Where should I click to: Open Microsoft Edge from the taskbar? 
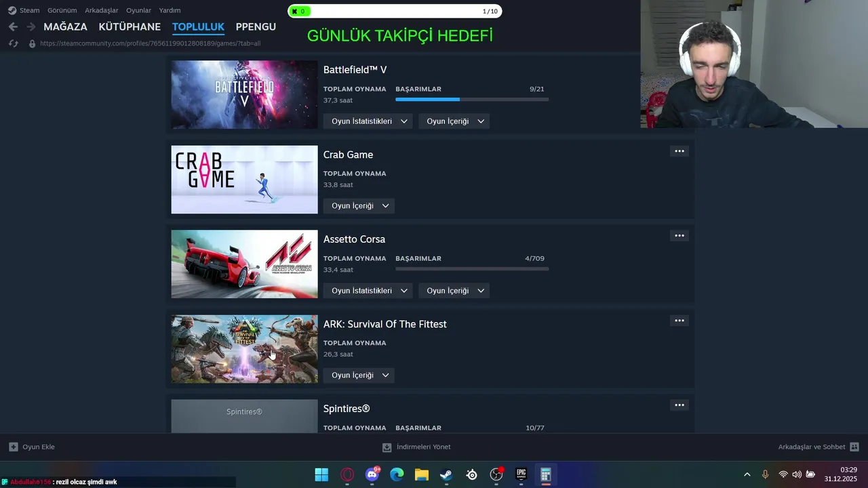pyautogui.click(x=397, y=474)
